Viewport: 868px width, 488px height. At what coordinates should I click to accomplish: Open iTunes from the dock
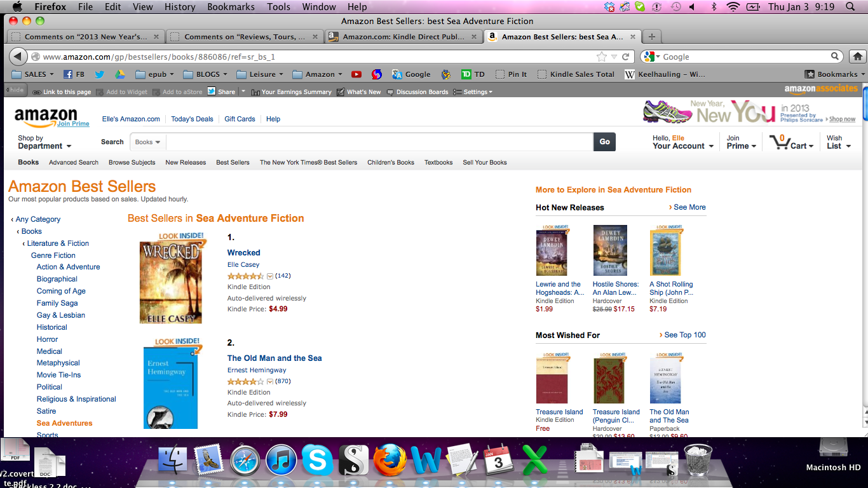[281, 460]
